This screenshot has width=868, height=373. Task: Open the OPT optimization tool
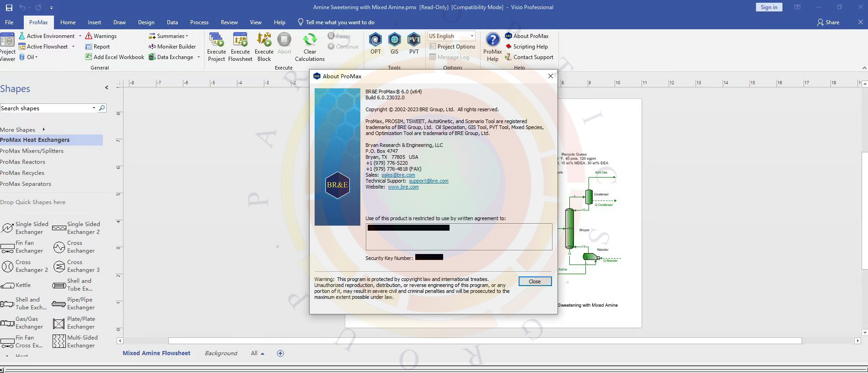375,44
